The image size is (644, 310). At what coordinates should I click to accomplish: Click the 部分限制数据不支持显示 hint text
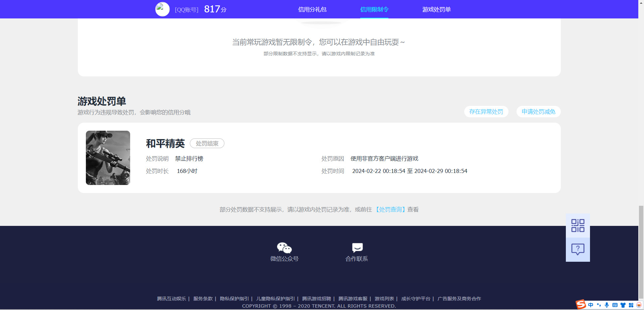tap(319, 54)
